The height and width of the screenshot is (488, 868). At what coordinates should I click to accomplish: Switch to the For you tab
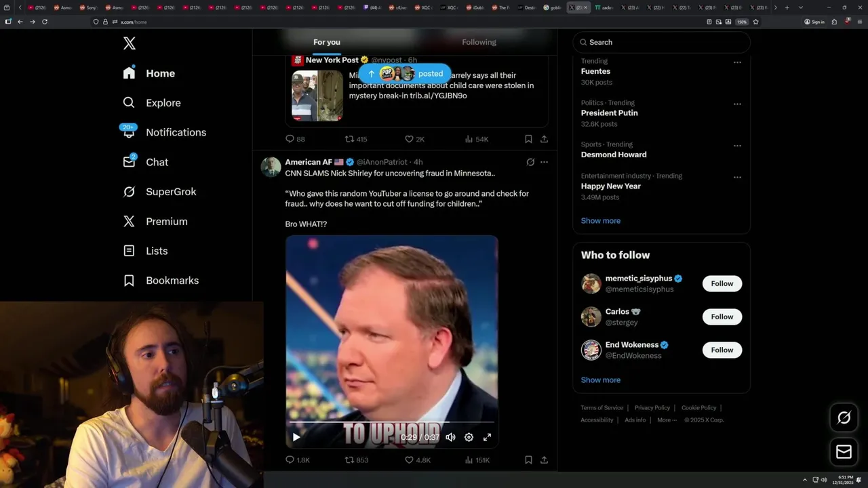click(x=327, y=42)
